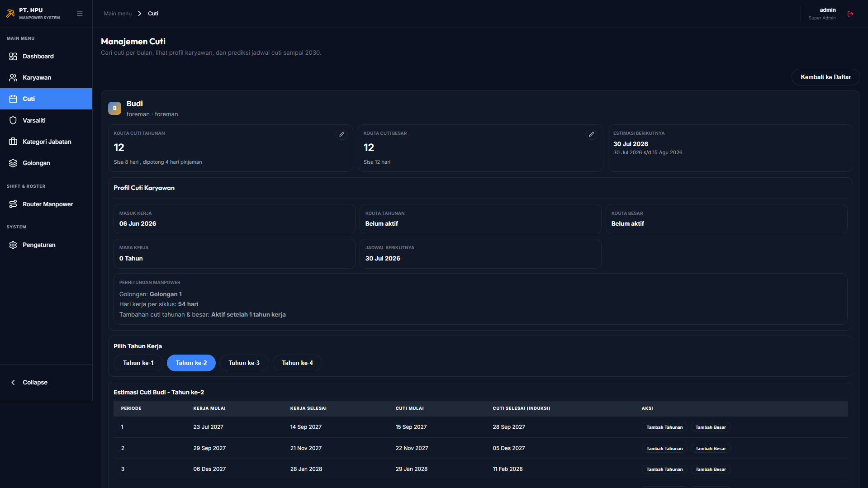Open the Golongan layers icon item
868x488 pixels.
pos(13,163)
